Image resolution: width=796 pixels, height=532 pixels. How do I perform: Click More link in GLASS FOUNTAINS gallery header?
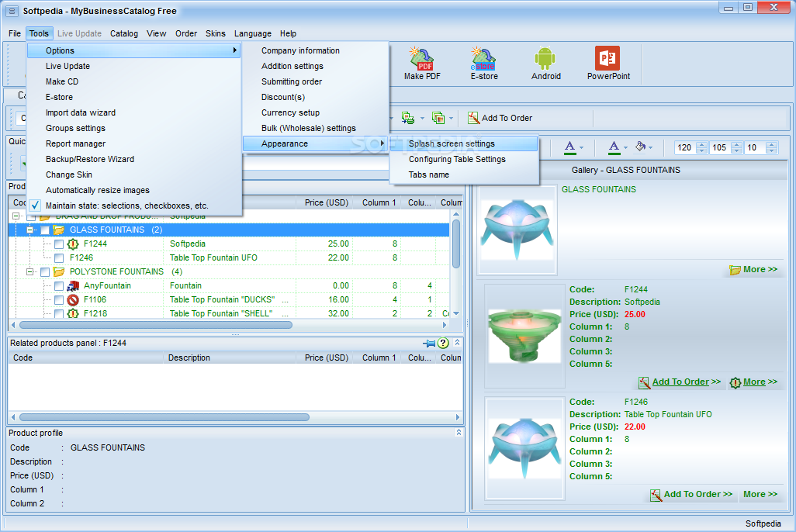coord(760,270)
